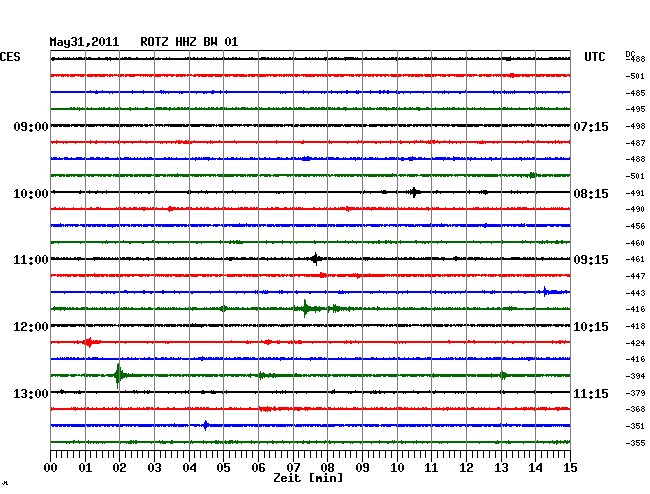Click minute tick label 06 on Zeit axis
Viewport: 650px width, 494px height.
(x=258, y=467)
